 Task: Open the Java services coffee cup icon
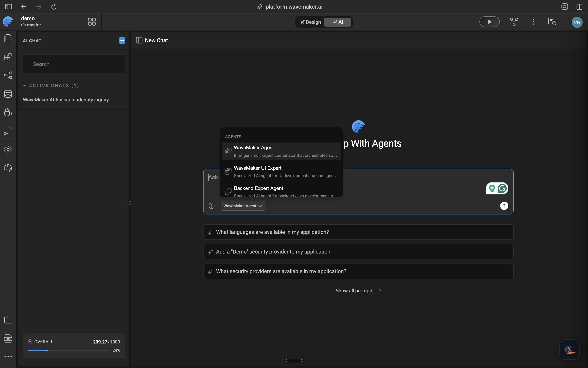[8, 112]
